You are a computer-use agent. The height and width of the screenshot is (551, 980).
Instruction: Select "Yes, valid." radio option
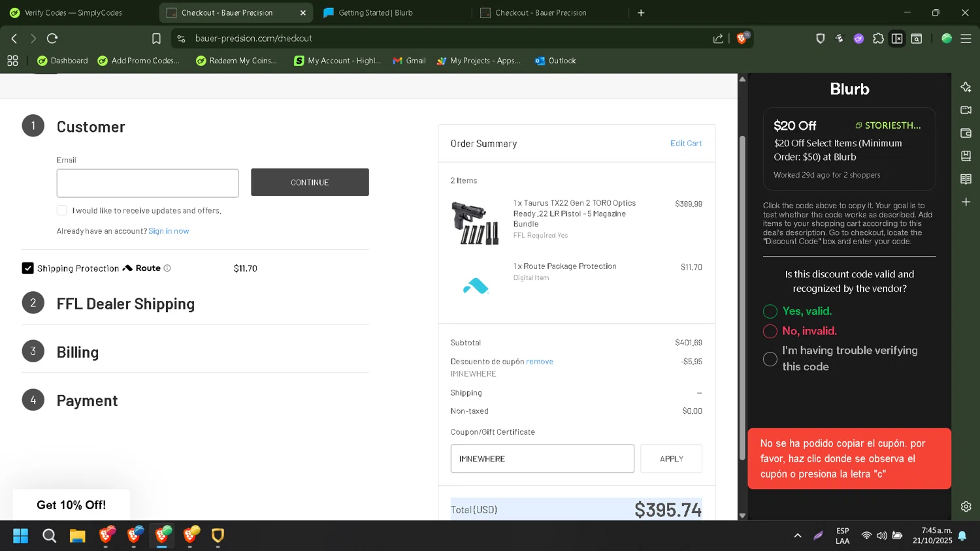pos(770,311)
